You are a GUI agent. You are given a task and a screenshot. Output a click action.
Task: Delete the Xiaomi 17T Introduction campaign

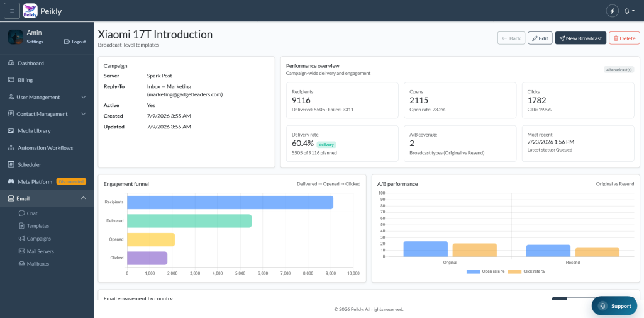(x=625, y=38)
